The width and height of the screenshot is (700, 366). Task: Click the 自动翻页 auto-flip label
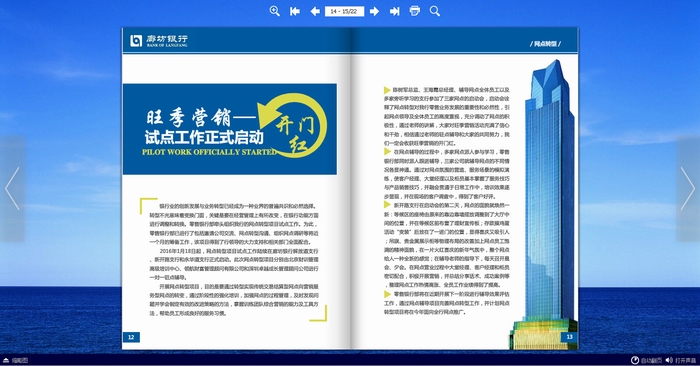tap(651, 360)
